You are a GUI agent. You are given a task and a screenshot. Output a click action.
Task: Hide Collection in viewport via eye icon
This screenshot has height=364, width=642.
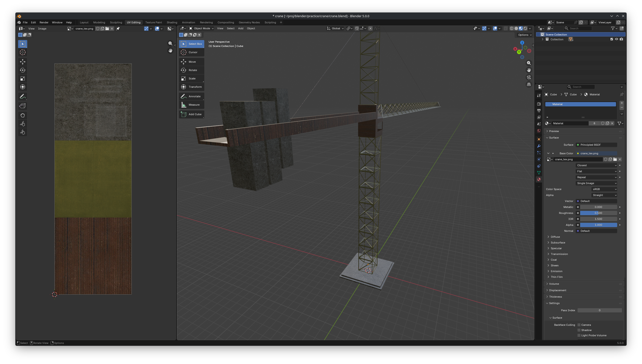coord(616,39)
